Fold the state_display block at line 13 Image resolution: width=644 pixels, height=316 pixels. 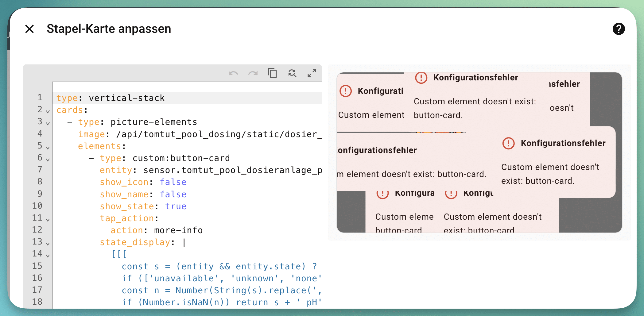pyautogui.click(x=48, y=244)
